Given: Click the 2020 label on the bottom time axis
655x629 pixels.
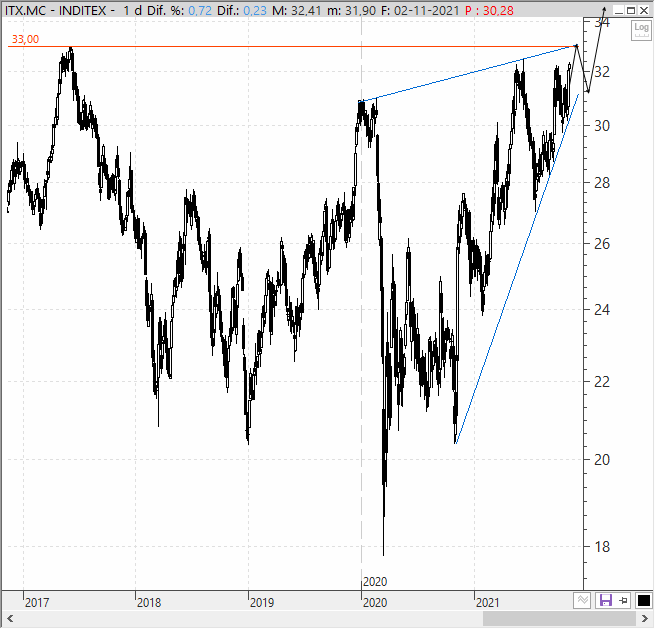Looking at the screenshot, I should [x=375, y=603].
